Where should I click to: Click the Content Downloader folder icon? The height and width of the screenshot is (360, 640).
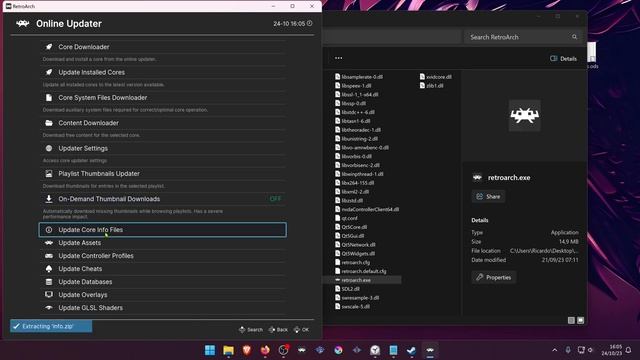click(x=49, y=123)
